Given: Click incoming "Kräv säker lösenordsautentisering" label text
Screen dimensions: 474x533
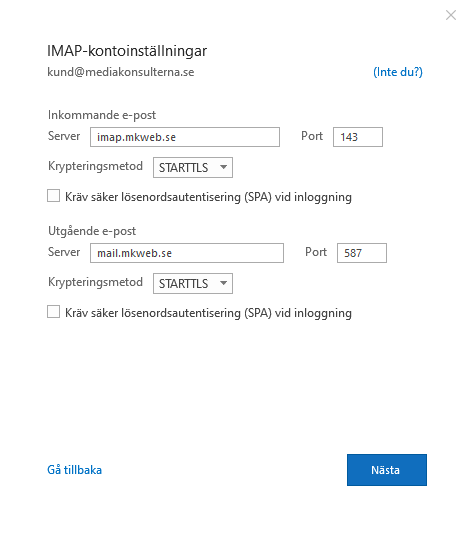Looking at the screenshot, I should pos(208,197).
